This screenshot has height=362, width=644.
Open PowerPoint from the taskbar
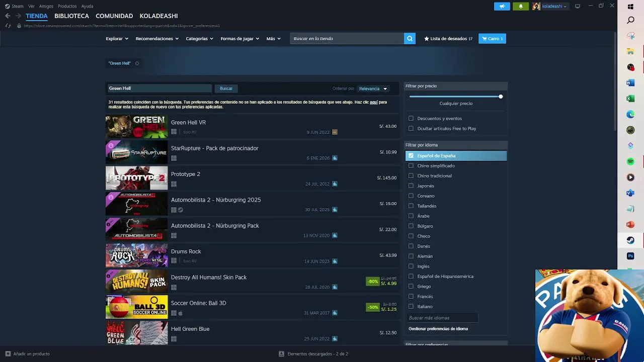630,224
